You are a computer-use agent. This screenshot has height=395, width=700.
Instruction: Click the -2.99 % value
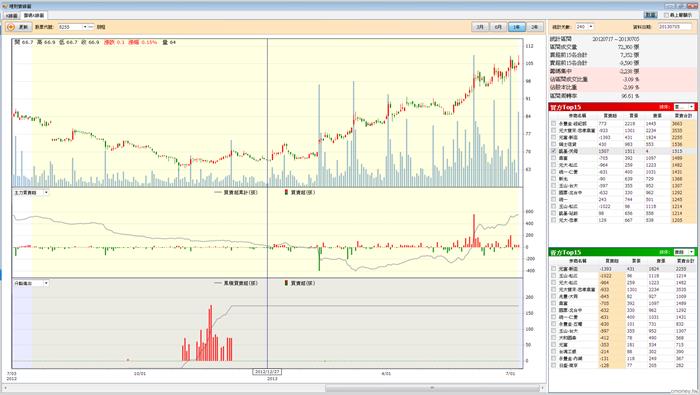[x=630, y=87]
